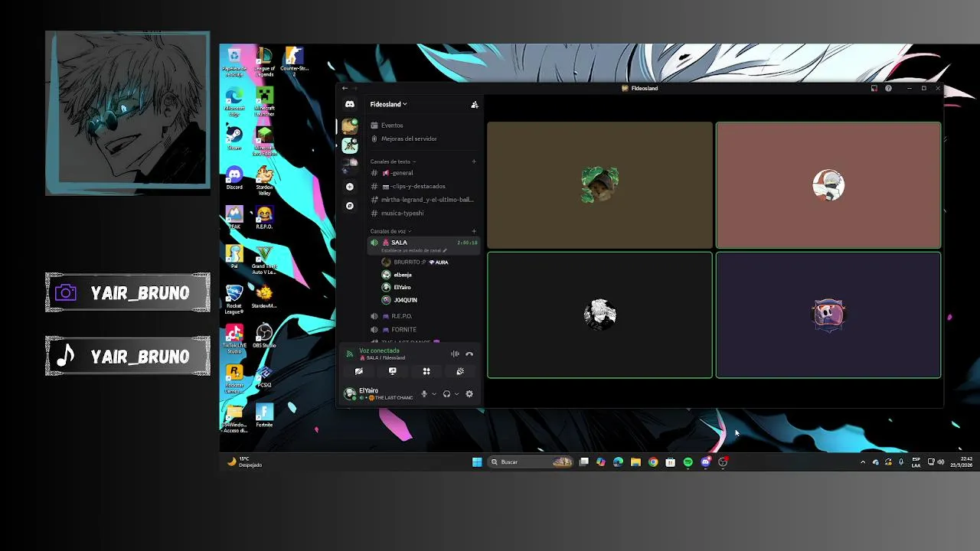
Task: Select the first server icon in server list
Action: pyautogui.click(x=350, y=126)
